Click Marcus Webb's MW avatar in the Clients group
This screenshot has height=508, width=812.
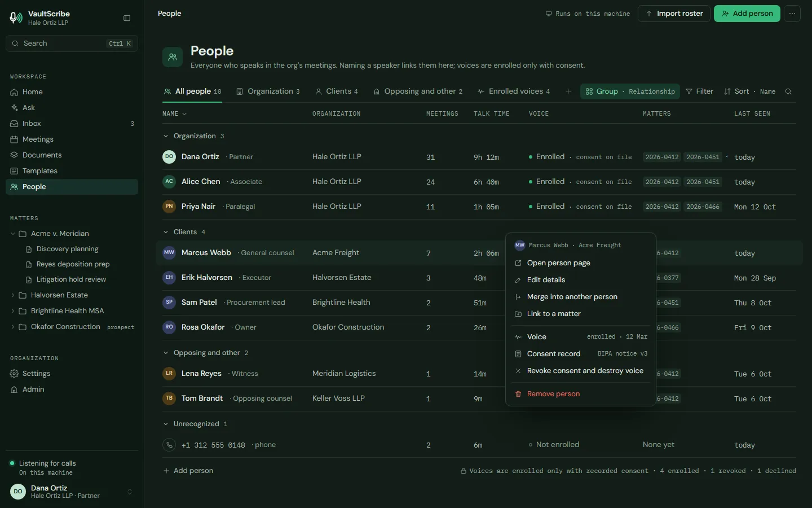pos(169,253)
